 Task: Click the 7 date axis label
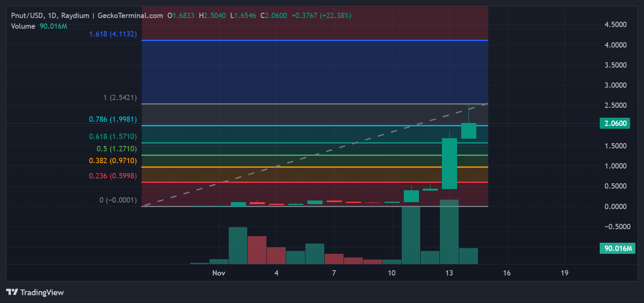tap(334, 273)
